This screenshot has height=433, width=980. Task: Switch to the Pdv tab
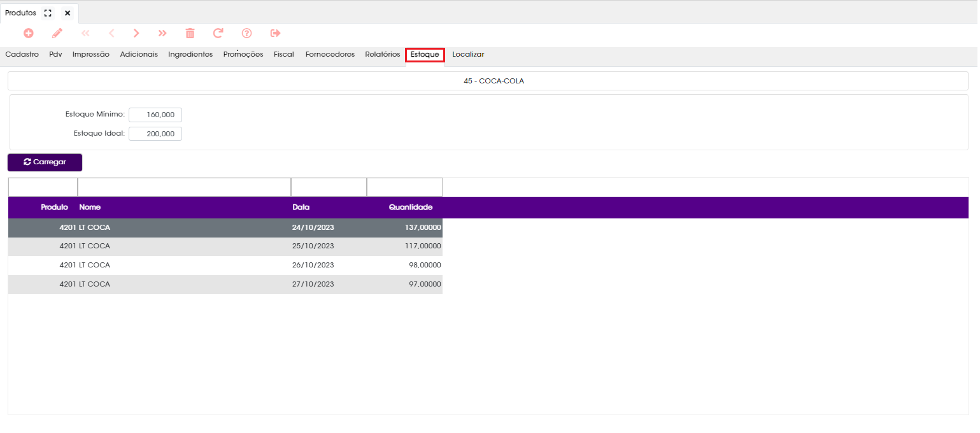(55, 55)
